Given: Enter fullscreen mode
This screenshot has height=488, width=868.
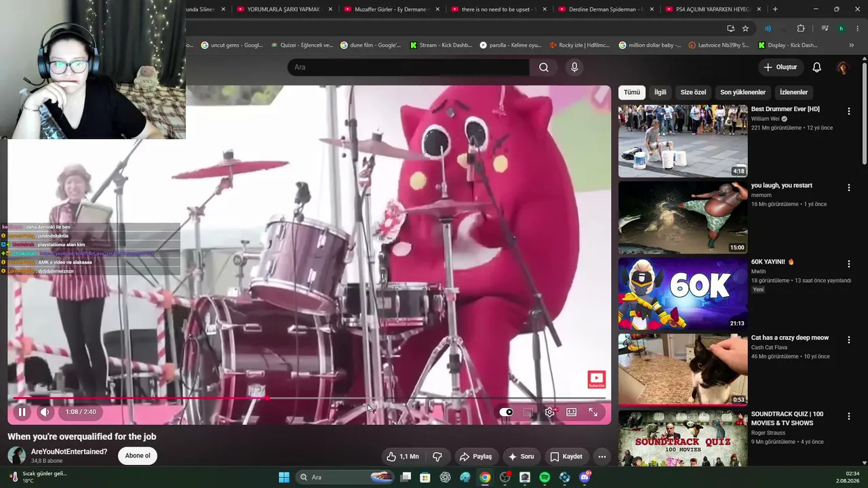Looking at the screenshot, I should click(593, 412).
